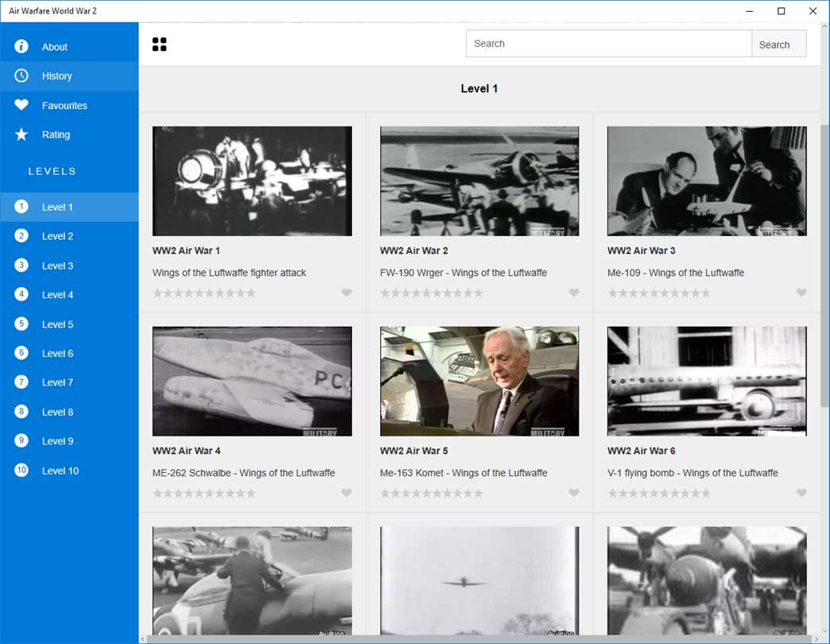The height and width of the screenshot is (644, 830).
Task: Select Level 3 in the sidebar
Action: pyautogui.click(x=69, y=266)
